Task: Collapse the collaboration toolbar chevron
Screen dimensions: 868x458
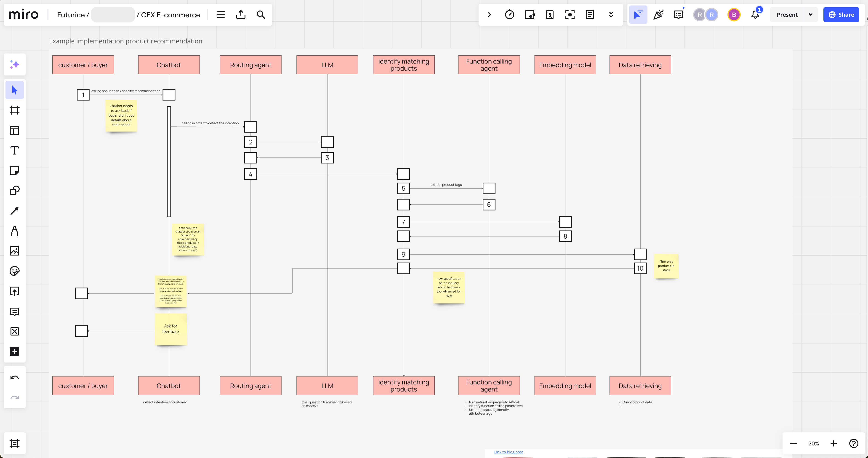Action: 489,14
